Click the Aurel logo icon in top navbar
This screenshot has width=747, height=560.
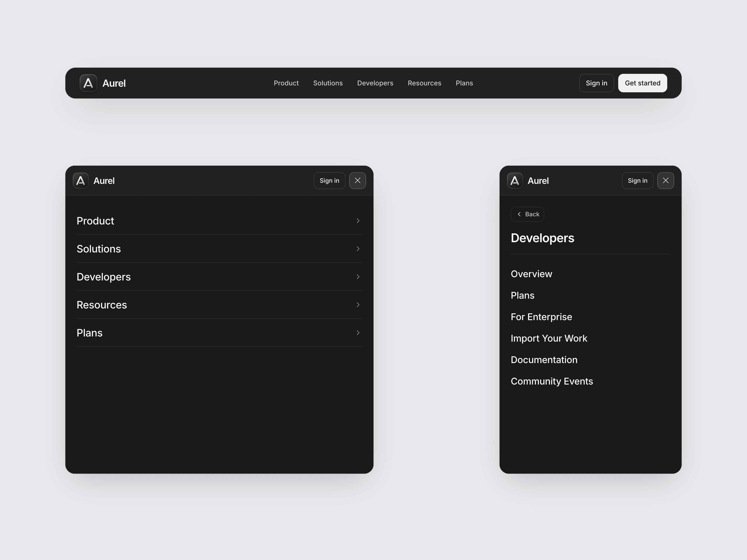coord(88,83)
